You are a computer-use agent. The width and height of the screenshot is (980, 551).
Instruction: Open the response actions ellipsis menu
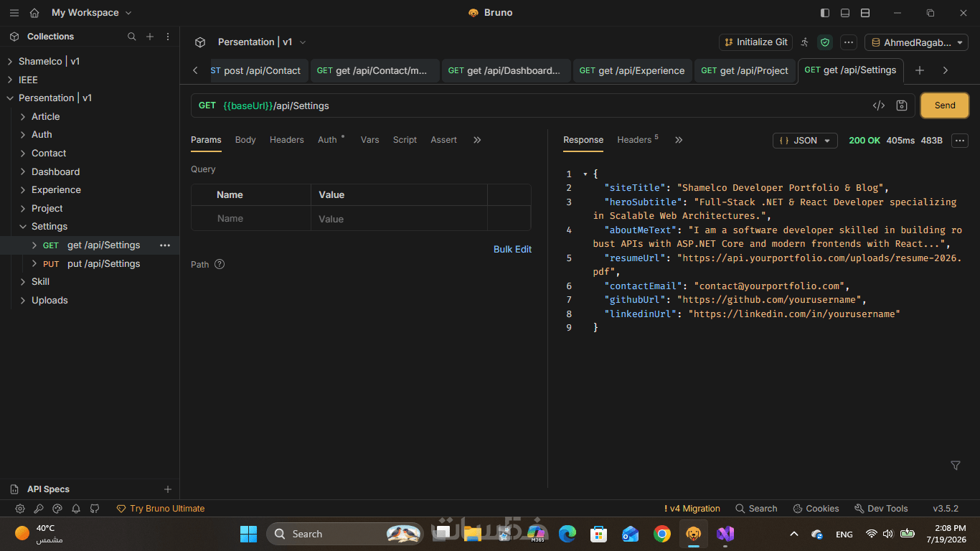click(x=960, y=141)
